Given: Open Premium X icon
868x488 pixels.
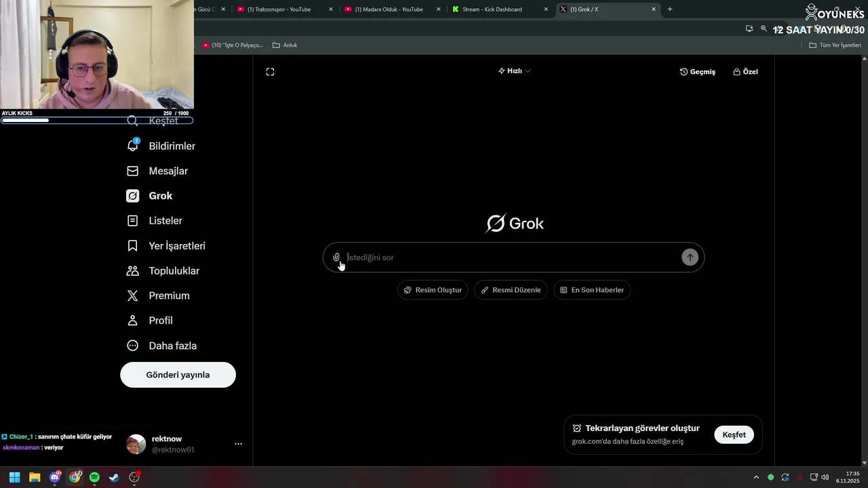Looking at the screenshot, I should tap(133, 296).
